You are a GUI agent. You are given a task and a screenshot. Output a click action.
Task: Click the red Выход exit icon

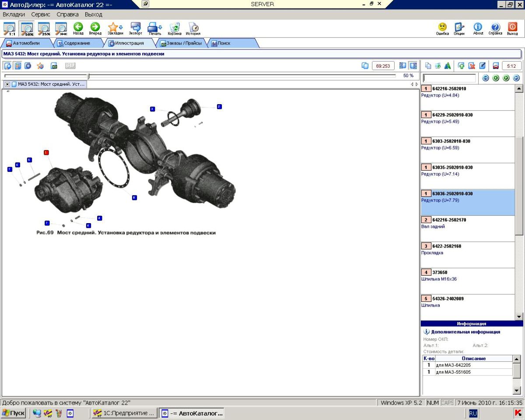click(x=512, y=29)
